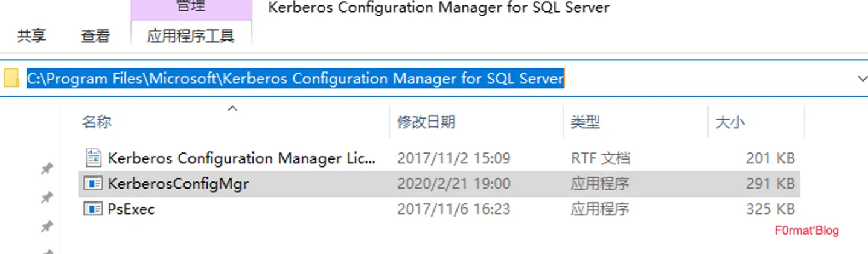Expand the address bar history dropdown
Viewport: 868px width, 254px height.
[861, 79]
